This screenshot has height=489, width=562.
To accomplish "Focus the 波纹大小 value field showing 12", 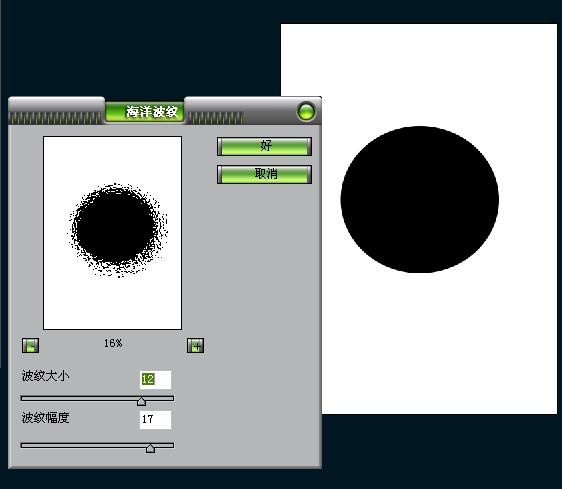I will (155, 380).
